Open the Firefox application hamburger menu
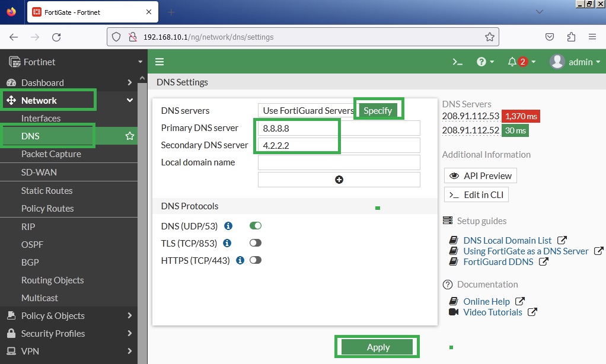Image resolution: width=606 pixels, height=364 pixels. 592,37
